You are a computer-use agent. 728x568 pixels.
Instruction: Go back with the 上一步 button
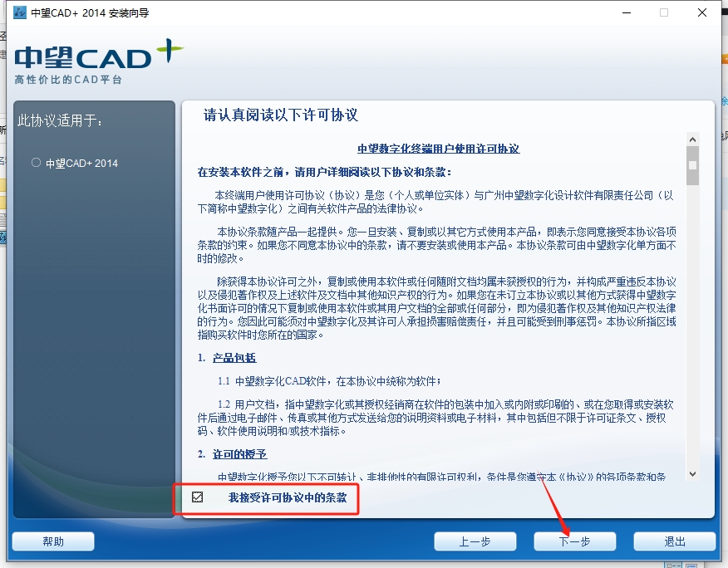point(475,541)
